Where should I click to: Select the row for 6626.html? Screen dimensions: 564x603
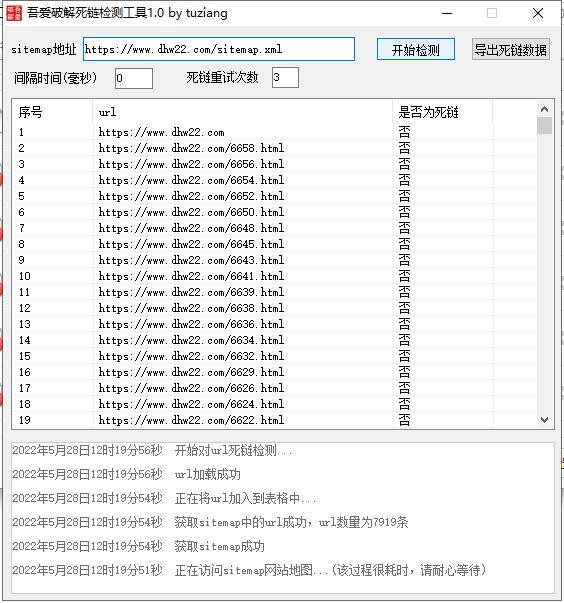(x=275, y=388)
